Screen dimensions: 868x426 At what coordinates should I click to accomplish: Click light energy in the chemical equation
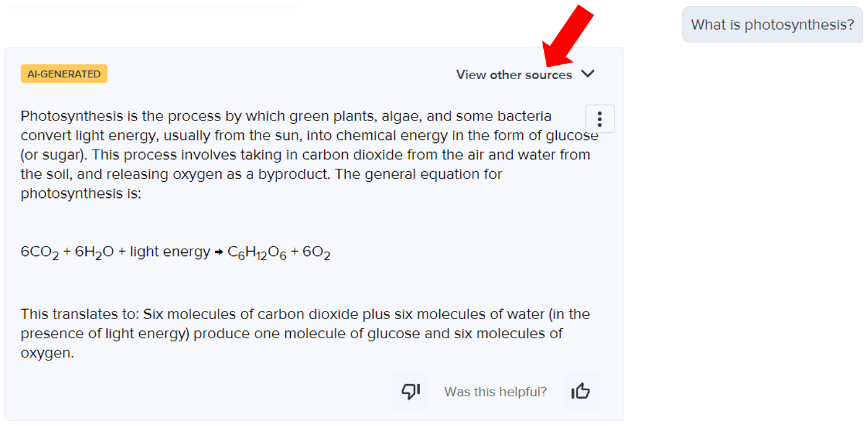click(170, 252)
